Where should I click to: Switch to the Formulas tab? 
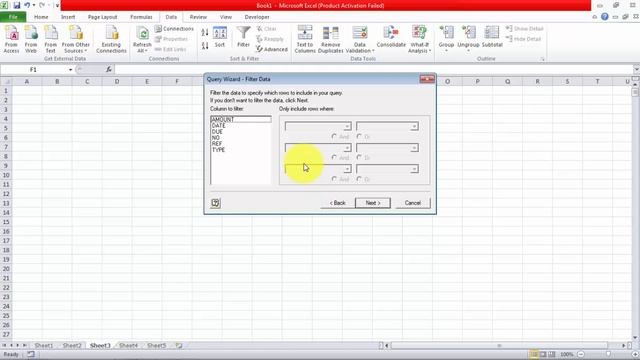141,17
